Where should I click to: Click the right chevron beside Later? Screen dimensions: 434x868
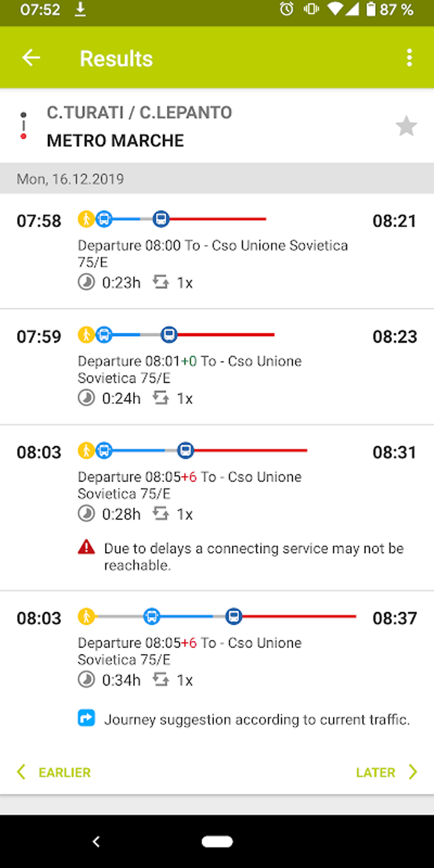coord(412,772)
